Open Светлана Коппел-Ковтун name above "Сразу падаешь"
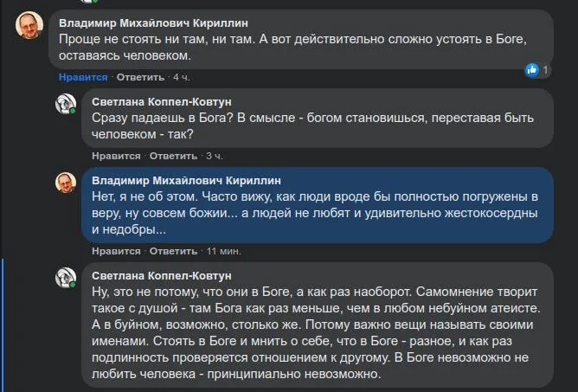Screen dimensions: 578x392 point(162,101)
